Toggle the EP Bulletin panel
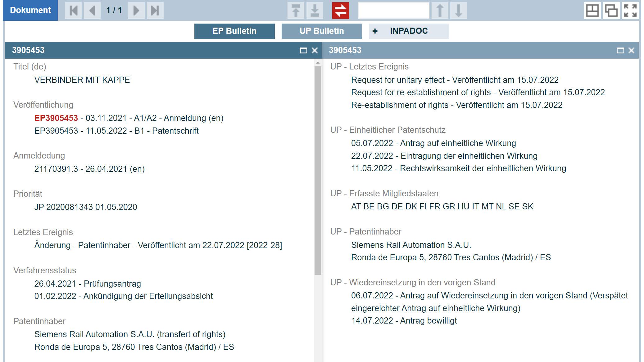This screenshot has height=362, width=644. coord(234,31)
